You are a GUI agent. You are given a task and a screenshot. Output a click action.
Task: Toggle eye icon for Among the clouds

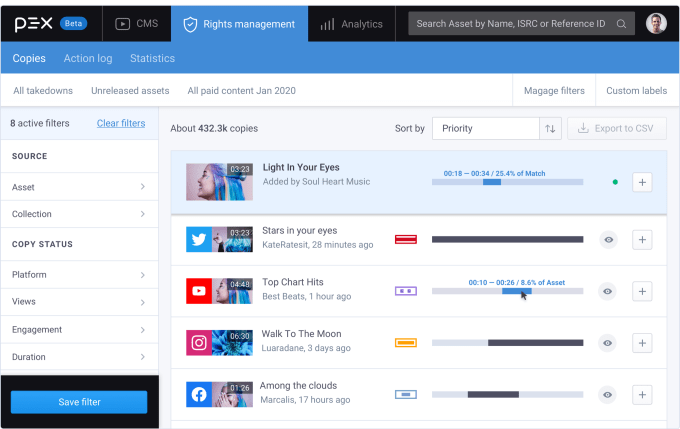[607, 394]
